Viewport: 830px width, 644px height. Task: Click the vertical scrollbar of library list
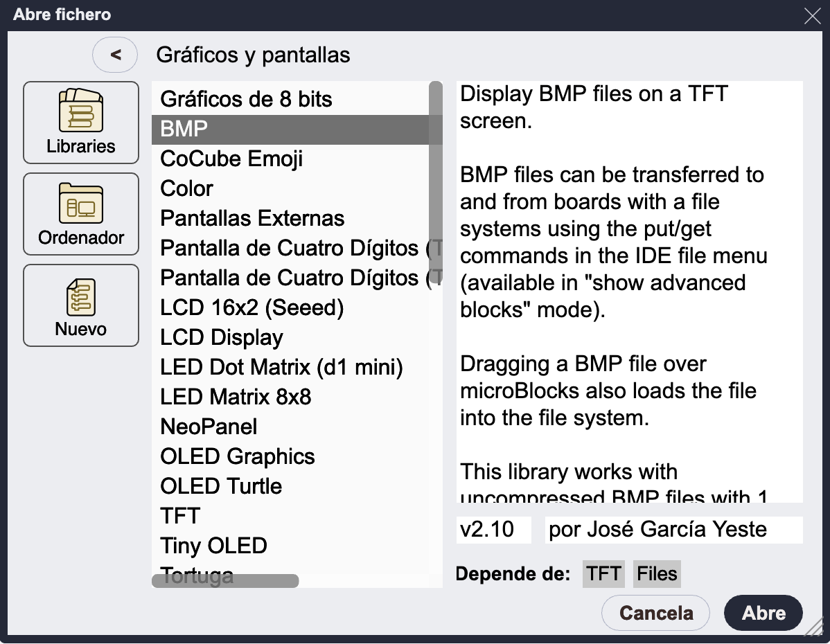coord(436,183)
